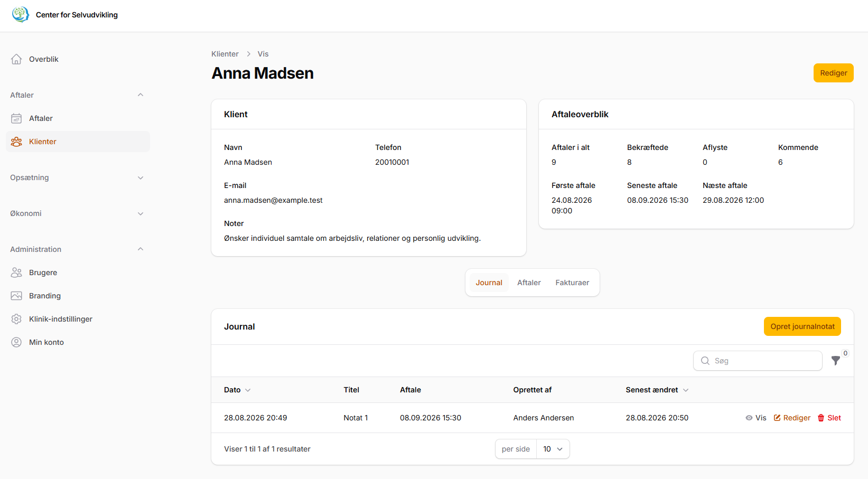The width and height of the screenshot is (868, 479).
Task: Click the eye icon for Notat 1
Action: [x=749, y=418]
